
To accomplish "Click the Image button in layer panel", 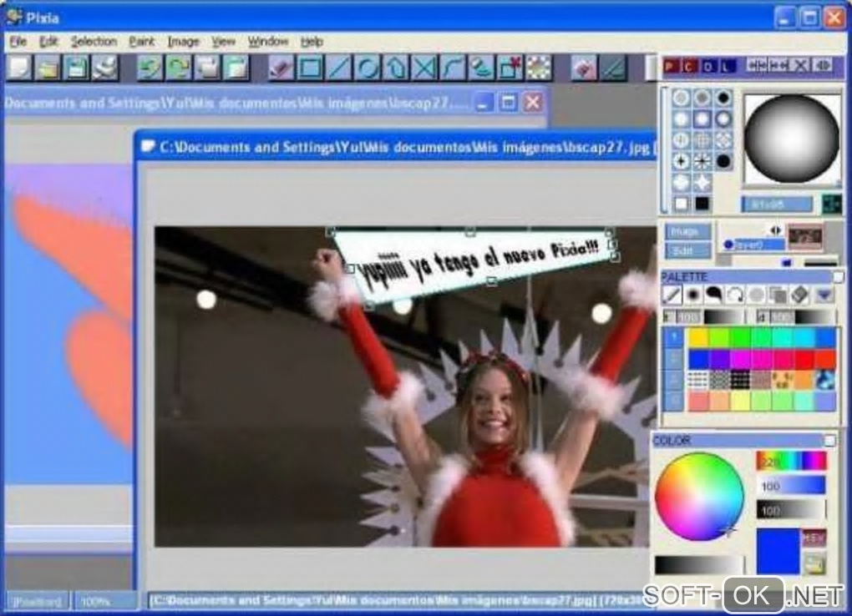I will (687, 232).
